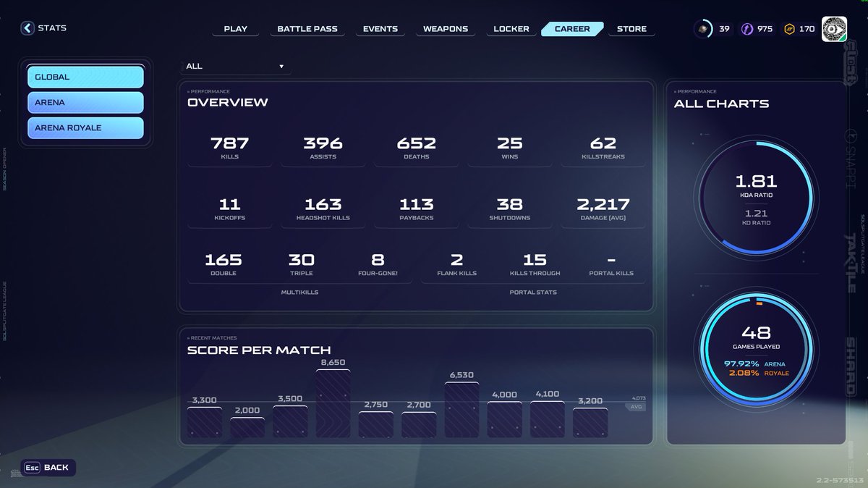Click the 2,000 score bar
868x488 pixels.
pyautogui.click(x=247, y=427)
